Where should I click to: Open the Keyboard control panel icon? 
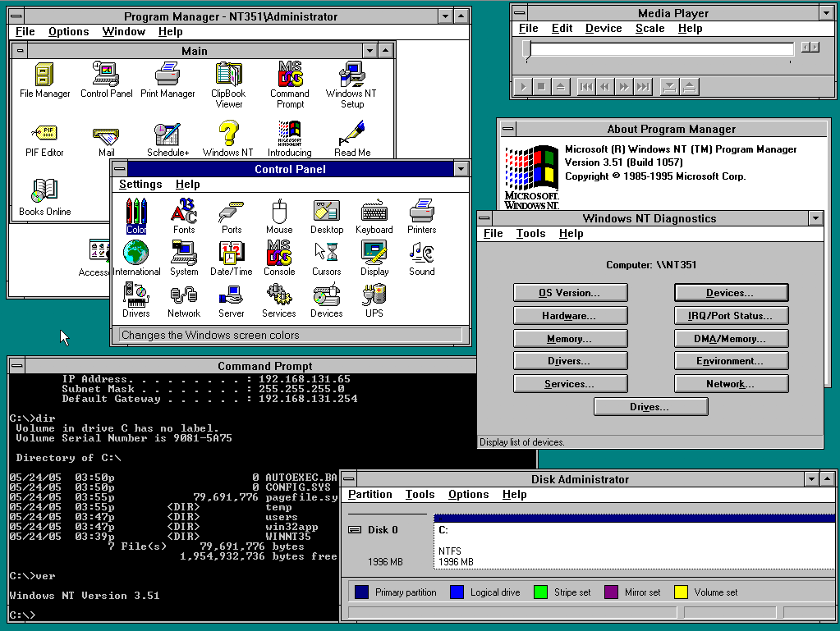pos(374,213)
